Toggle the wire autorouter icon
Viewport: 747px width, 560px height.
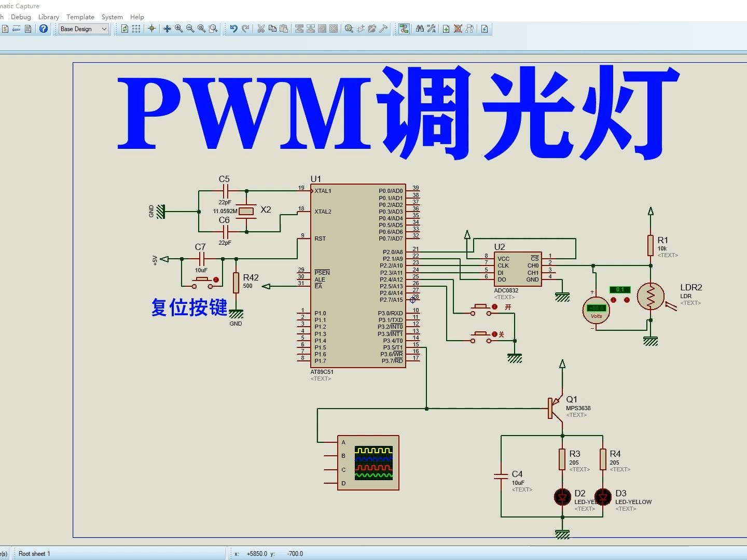point(404,29)
